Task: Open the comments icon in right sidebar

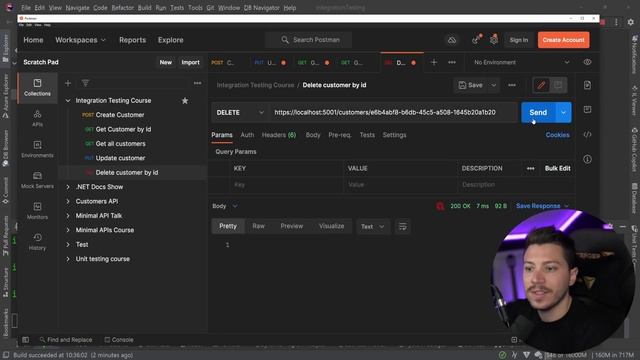Action: 587,109
